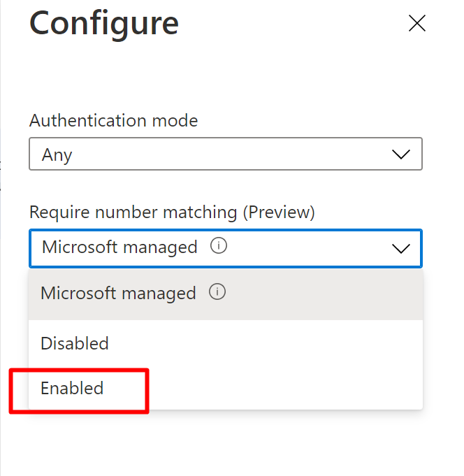Click info icon in the selected number matching field
This screenshot has height=476, width=464.
pos(219,247)
